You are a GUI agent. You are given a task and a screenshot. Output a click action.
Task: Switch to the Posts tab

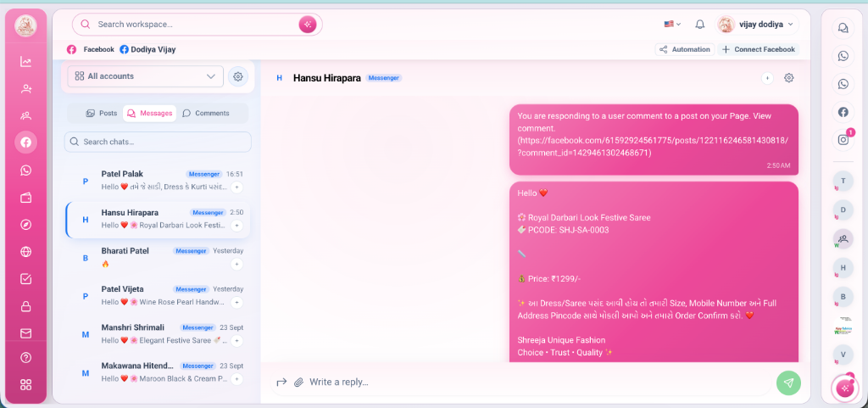click(102, 113)
